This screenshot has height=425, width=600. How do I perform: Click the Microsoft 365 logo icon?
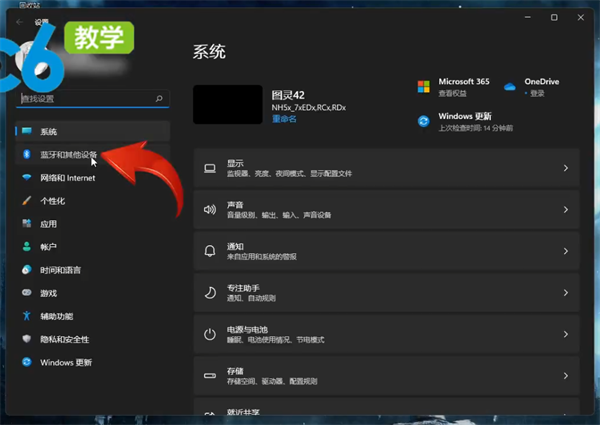pyautogui.click(x=424, y=87)
